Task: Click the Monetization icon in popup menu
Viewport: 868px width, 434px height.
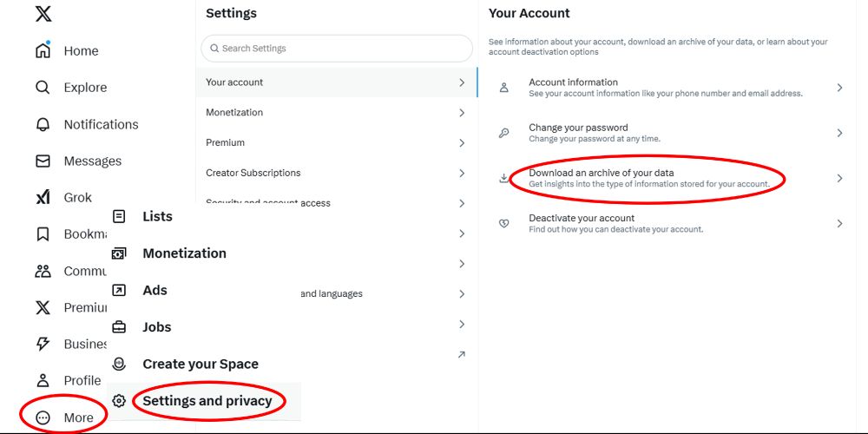Action: click(119, 253)
